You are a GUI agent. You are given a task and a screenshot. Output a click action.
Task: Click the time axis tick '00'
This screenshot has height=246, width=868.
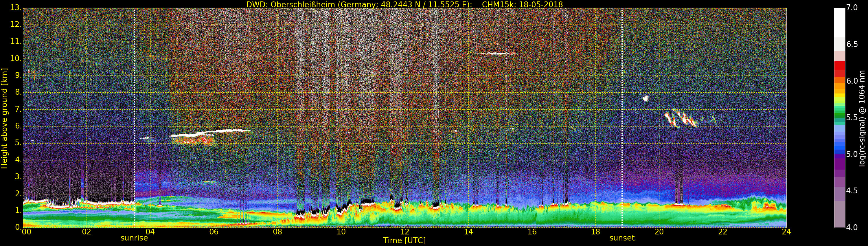pyautogui.click(x=26, y=232)
